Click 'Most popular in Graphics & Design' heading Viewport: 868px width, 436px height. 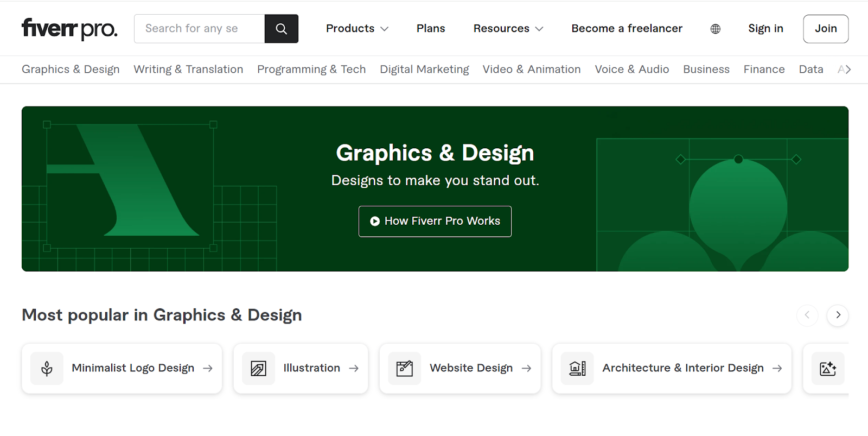pos(162,315)
